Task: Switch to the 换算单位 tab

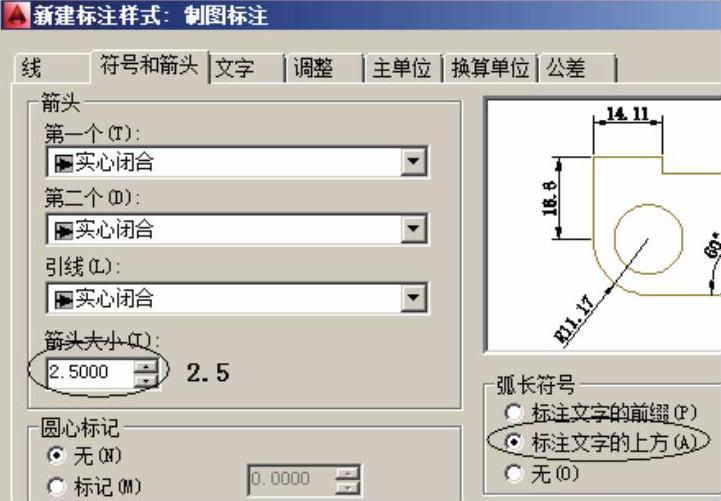Action: pos(489,68)
